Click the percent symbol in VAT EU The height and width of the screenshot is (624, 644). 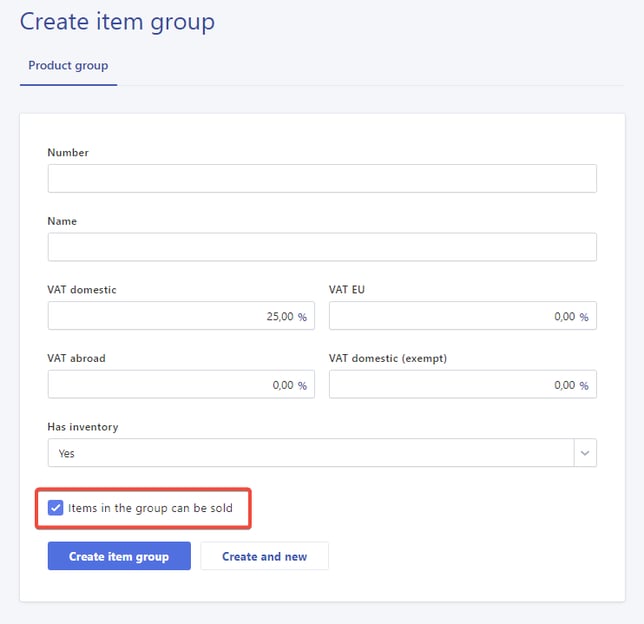point(584,317)
